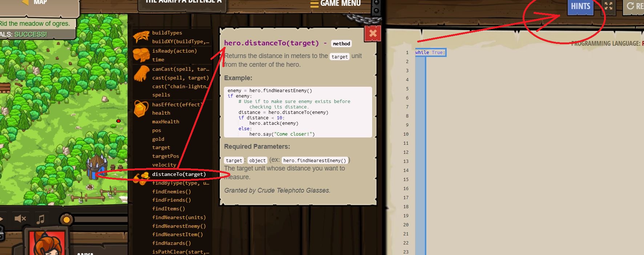Click the 'method' tag in popup title

coord(342,44)
